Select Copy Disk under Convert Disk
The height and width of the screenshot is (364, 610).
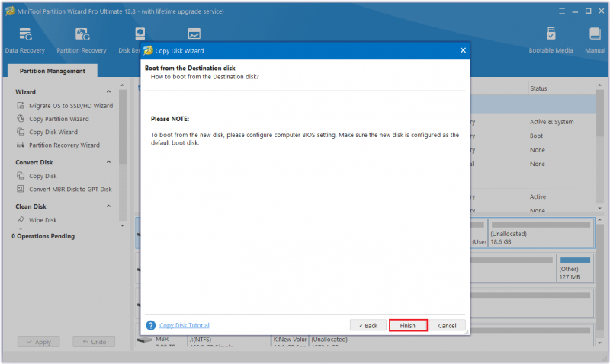coord(37,176)
